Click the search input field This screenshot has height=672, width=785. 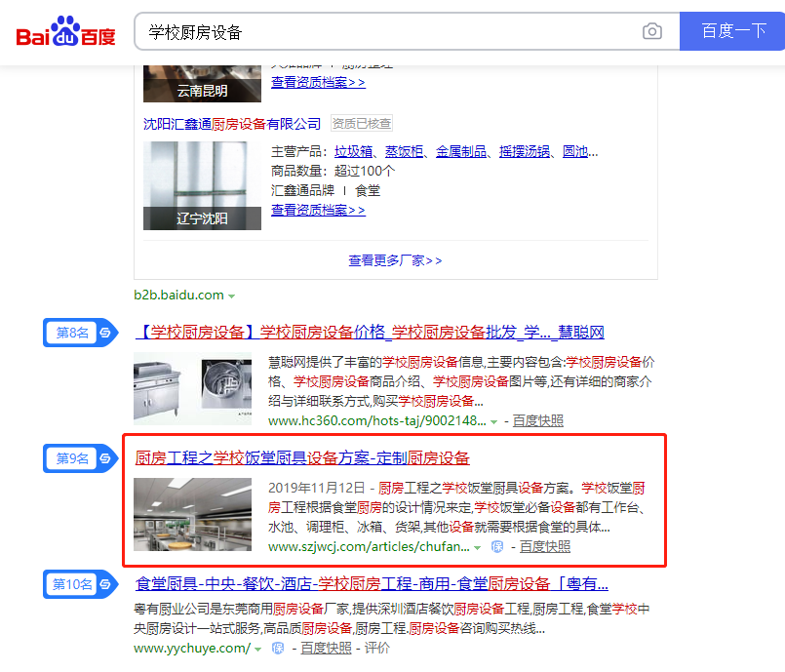click(x=390, y=32)
